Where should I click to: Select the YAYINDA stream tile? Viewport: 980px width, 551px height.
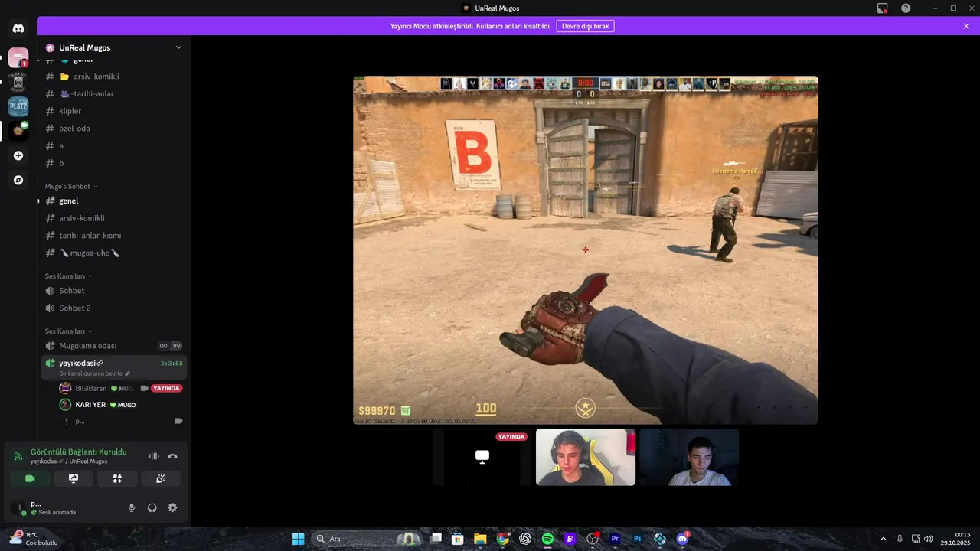pyautogui.click(x=482, y=457)
